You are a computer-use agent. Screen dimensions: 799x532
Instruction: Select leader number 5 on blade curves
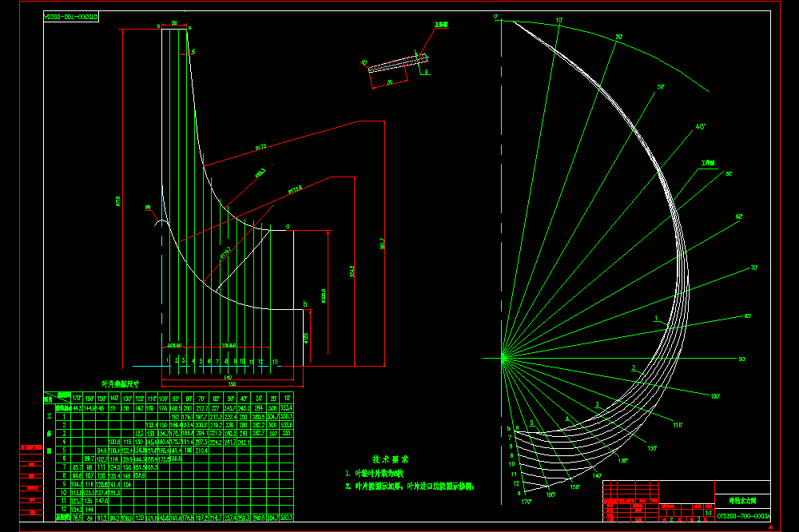click(x=531, y=423)
